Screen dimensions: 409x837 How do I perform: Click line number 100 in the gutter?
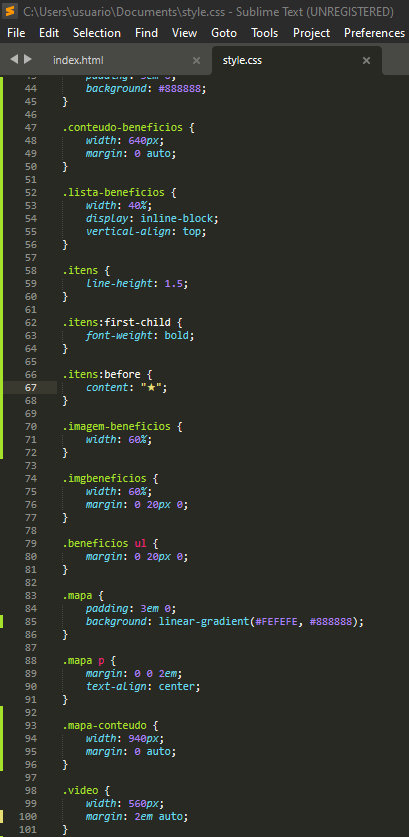28,817
